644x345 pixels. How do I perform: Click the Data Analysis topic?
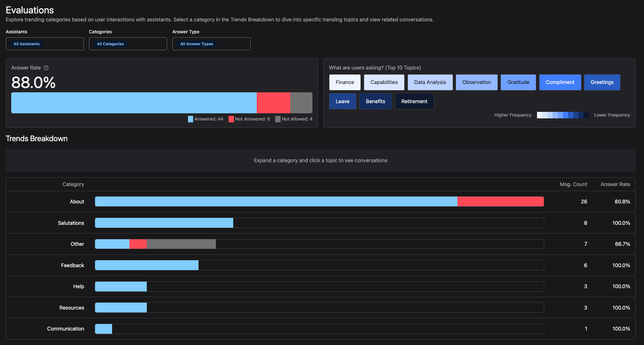430,82
